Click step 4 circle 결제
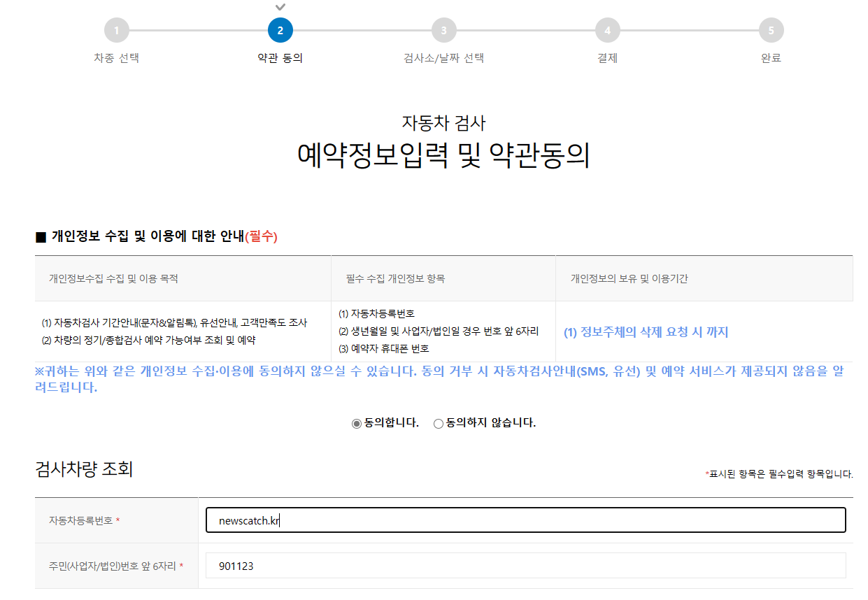This screenshot has height=600, width=868. 608,30
